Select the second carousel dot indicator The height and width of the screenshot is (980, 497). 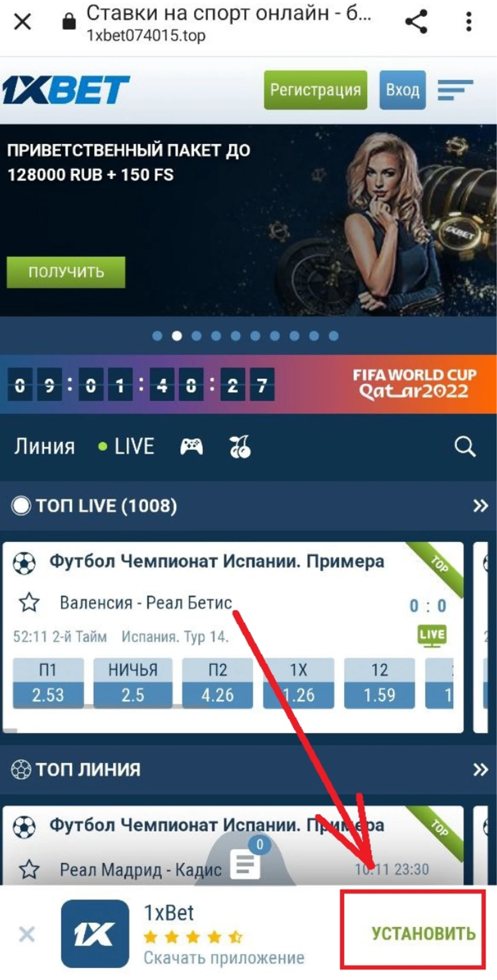point(177,336)
